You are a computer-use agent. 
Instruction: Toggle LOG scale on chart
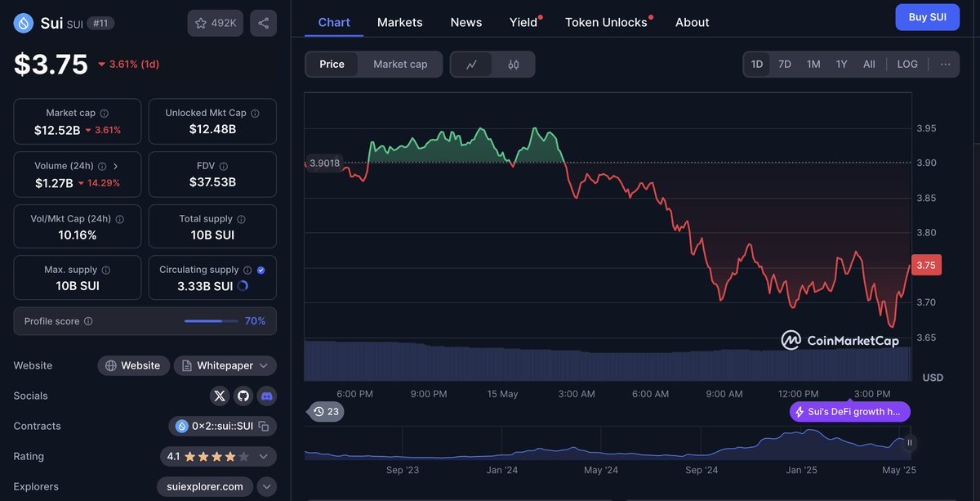[907, 65]
